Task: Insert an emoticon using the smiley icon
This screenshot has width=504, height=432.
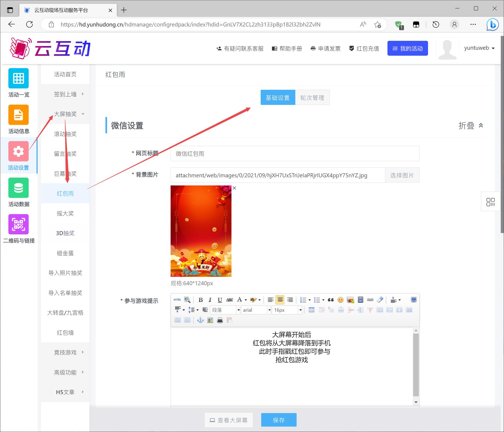Action: point(340,300)
